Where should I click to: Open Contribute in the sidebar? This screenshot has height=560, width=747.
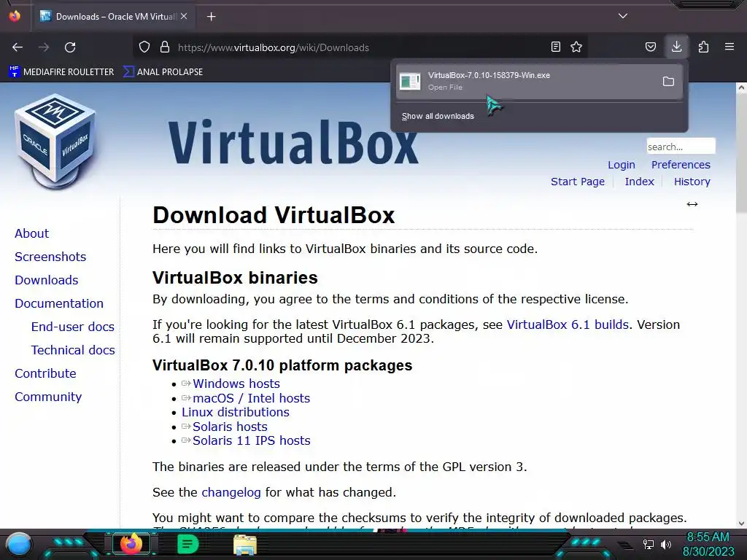(45, 373)
